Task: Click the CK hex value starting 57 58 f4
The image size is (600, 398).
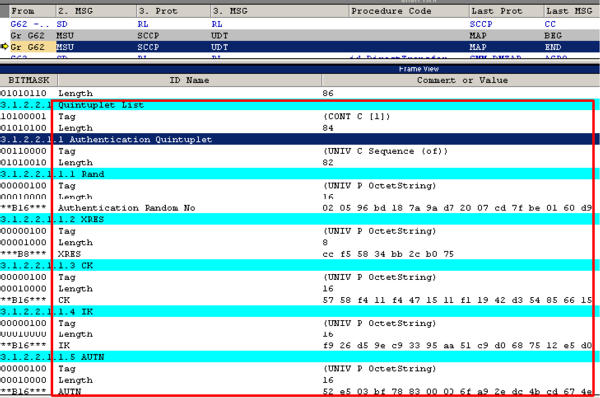Action: pos(457,300)
